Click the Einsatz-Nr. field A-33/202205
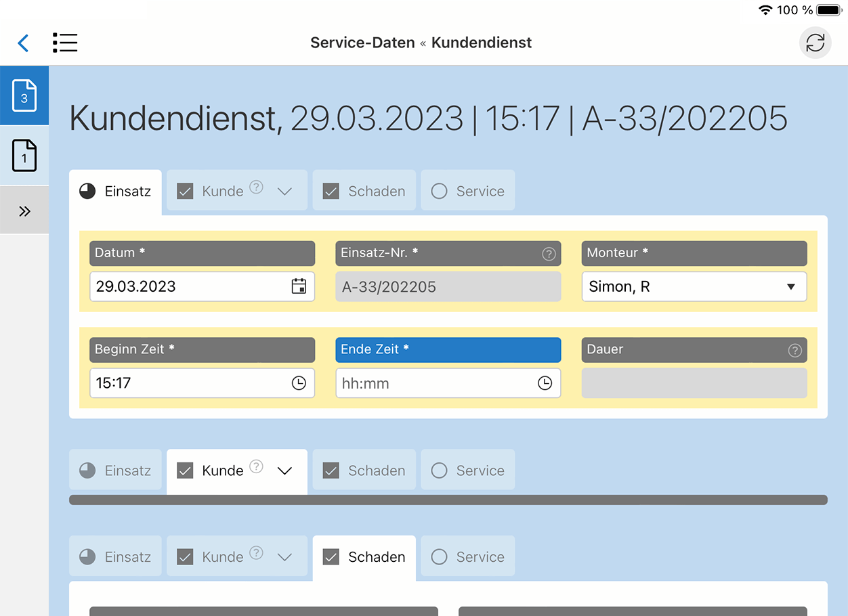The height and width of the screenshot is (616, 848). tap(448, 286)
